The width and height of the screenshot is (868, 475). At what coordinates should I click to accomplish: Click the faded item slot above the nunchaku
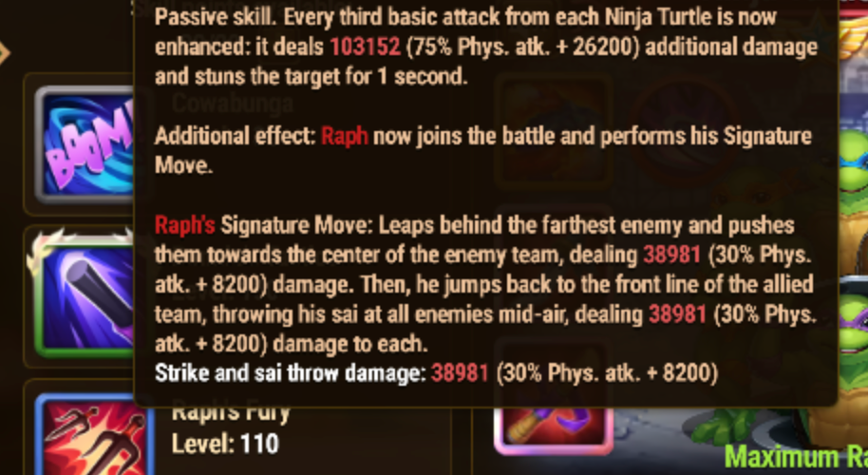(554, 370)
